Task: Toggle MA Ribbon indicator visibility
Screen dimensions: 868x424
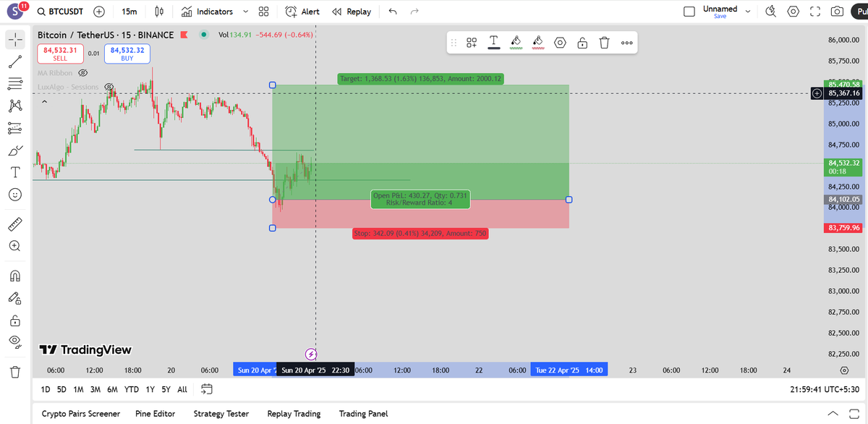Action: [83, 73]
